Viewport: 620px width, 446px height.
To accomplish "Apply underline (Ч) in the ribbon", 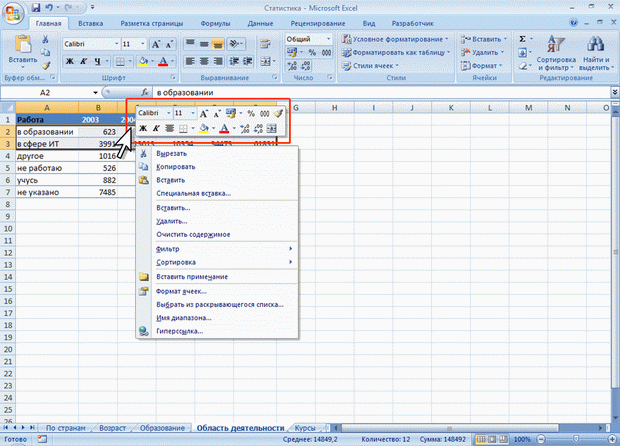I will [x=97, y=61].
